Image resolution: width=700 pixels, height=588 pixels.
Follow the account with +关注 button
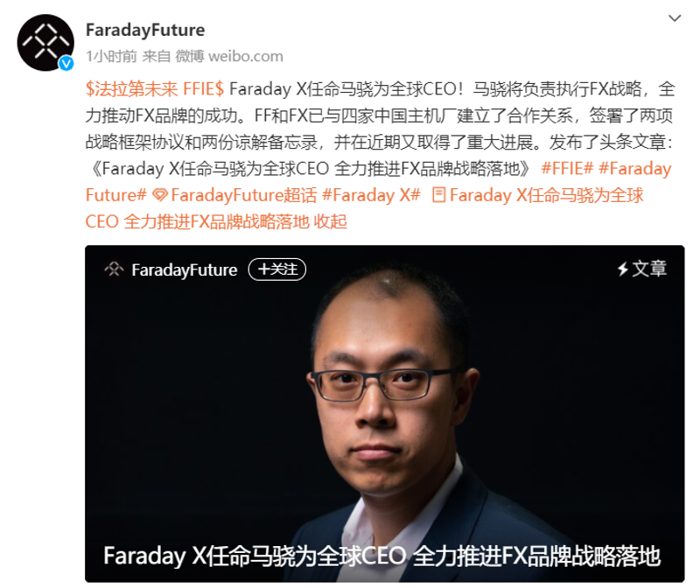tap(277, 269)
